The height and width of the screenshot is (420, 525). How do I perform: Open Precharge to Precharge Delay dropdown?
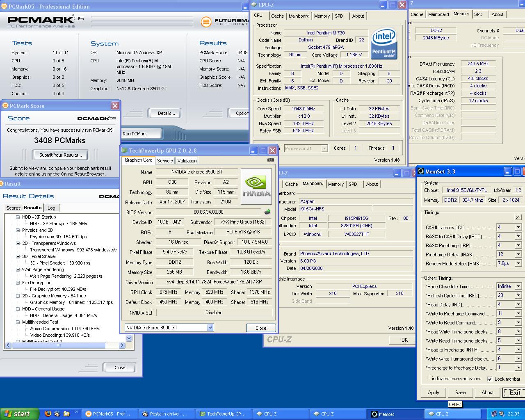[x=518, y=367]
